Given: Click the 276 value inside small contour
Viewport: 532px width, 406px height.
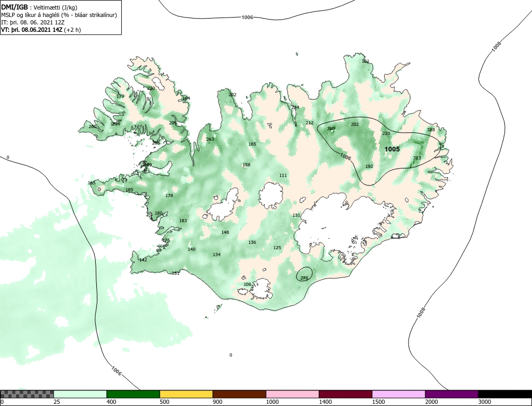Looking at the screenshot, I should click(x=304, y=278).
